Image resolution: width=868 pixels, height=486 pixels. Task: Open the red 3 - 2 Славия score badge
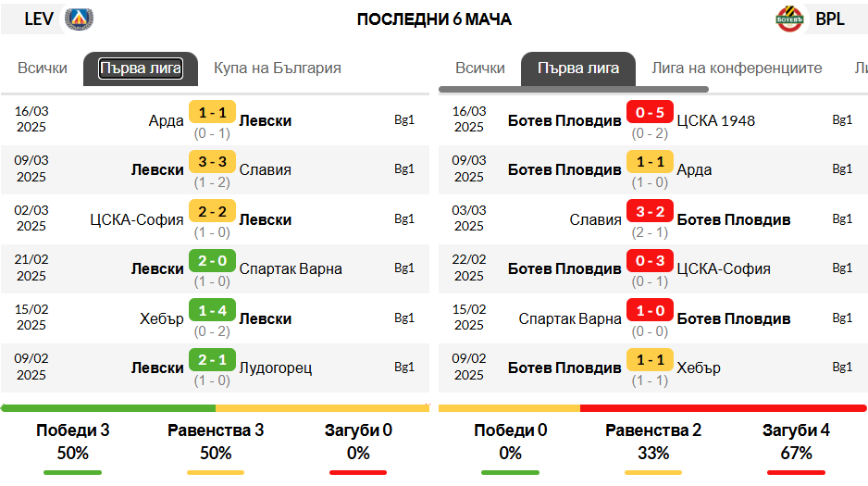coord(650,211)
